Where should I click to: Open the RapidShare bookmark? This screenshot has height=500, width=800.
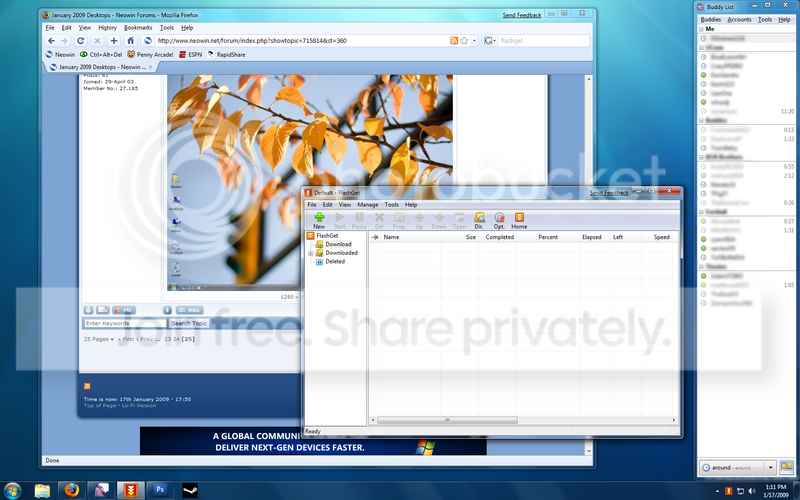click(226, 55)
